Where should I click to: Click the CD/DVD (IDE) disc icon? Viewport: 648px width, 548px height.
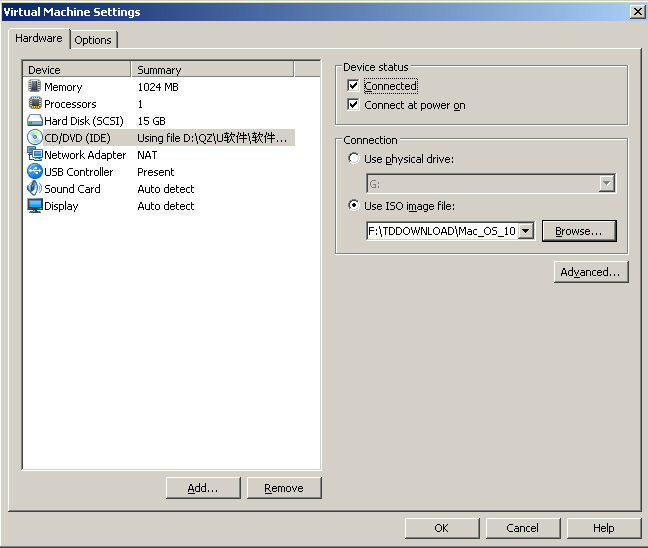pos(35,137)
